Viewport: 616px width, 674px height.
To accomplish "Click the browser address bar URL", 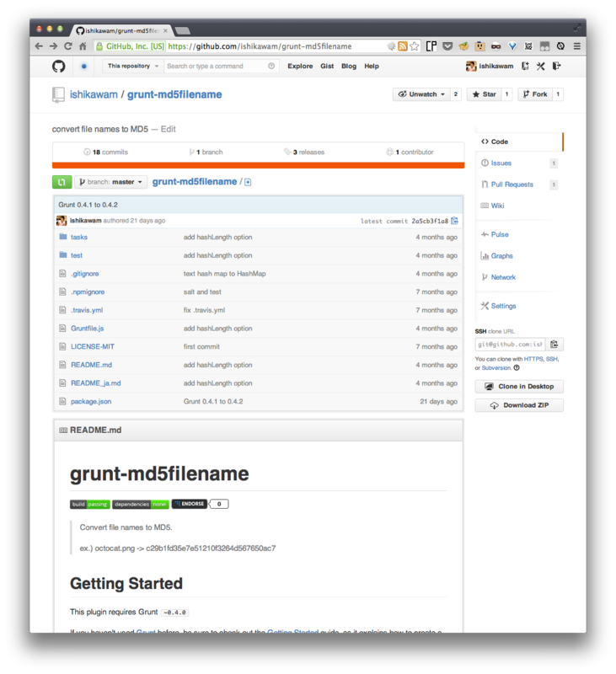I will click(260, 46).
